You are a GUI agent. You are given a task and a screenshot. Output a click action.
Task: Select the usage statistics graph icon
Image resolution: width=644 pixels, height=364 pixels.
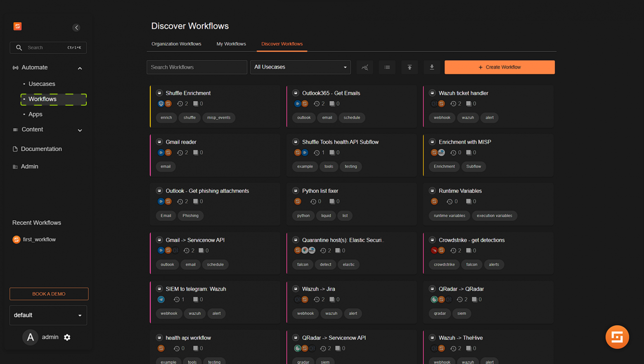coord(365,67)
